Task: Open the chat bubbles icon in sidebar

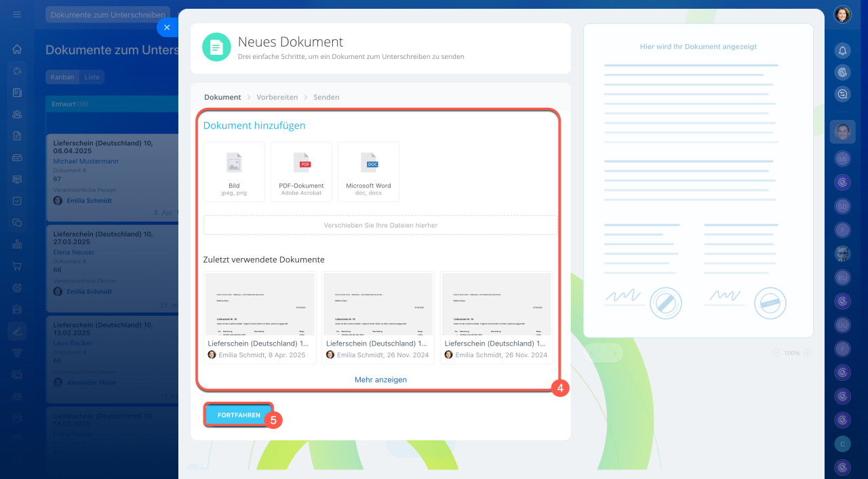Action: pos(17,222)
